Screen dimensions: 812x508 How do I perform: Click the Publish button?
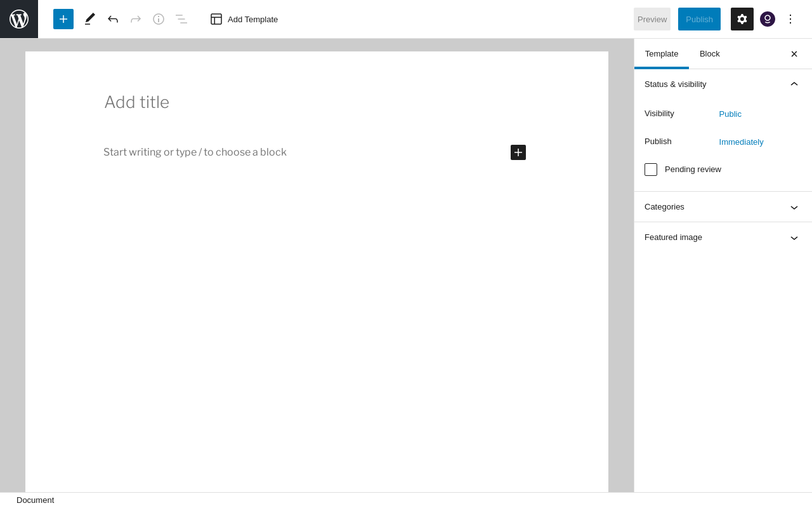[699, 19]
